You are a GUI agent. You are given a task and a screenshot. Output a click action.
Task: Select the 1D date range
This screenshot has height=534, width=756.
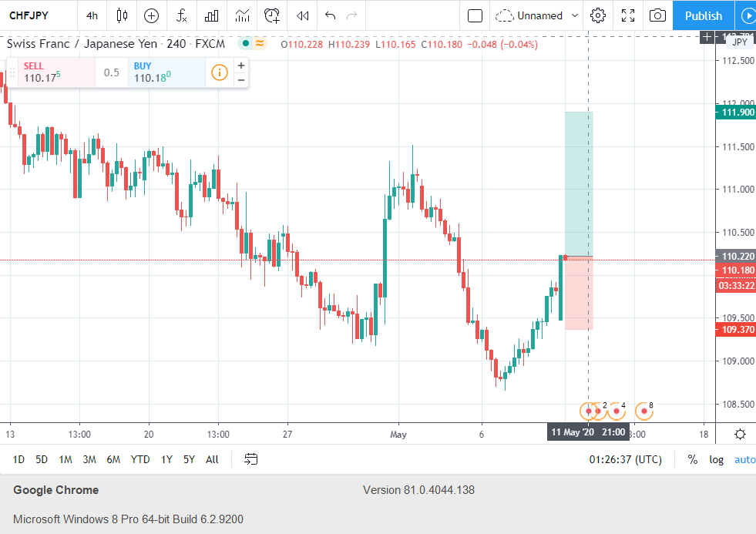point(18,459)
